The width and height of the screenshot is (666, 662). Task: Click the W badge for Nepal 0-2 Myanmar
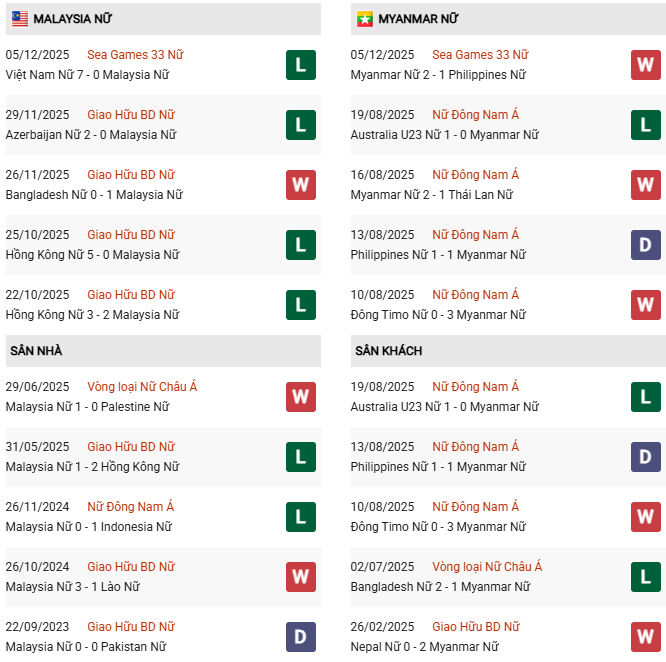645,637
